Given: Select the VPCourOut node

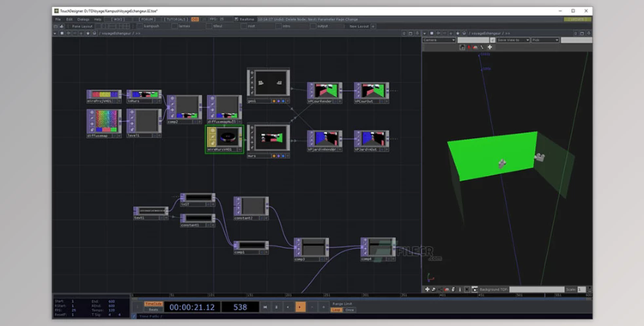Looking at the screenshot, I should (x=371, y=93).
